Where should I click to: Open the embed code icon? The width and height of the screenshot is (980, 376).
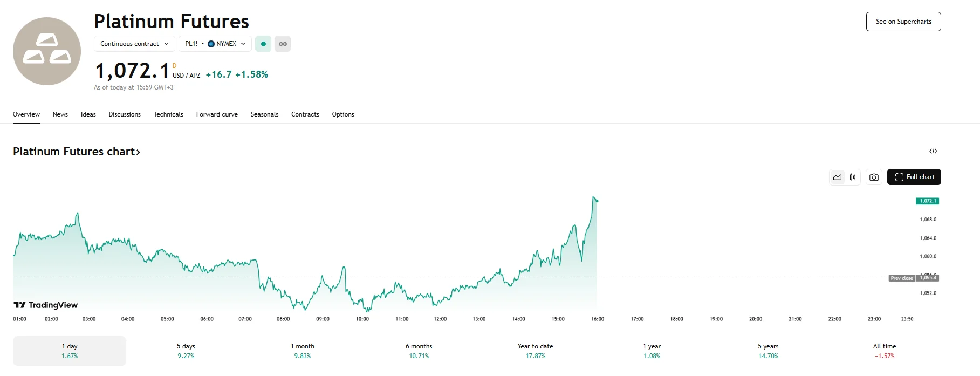(x=933, y=151)
